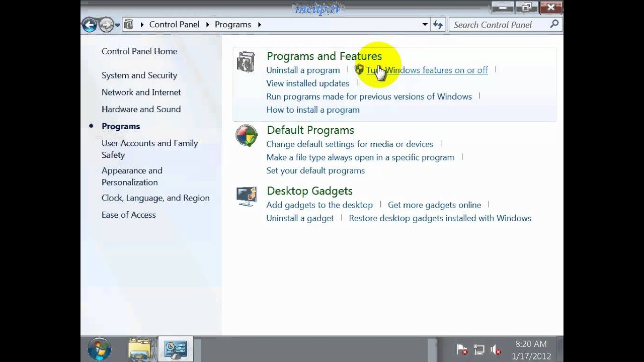Click Uninstall a program

303,70
